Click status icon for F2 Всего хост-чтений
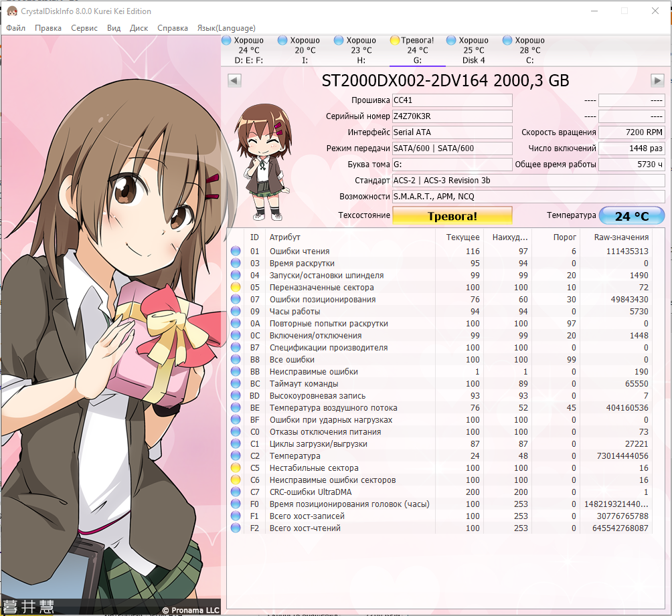 236,528
